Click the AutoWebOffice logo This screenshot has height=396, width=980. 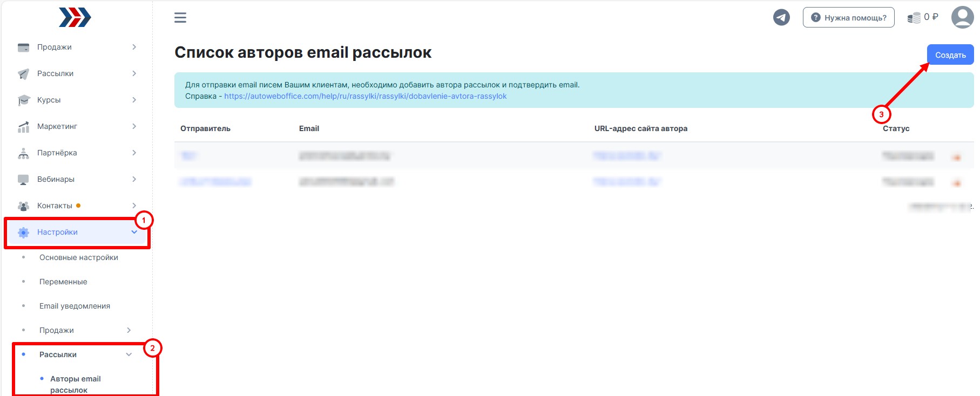pos(75,18)
